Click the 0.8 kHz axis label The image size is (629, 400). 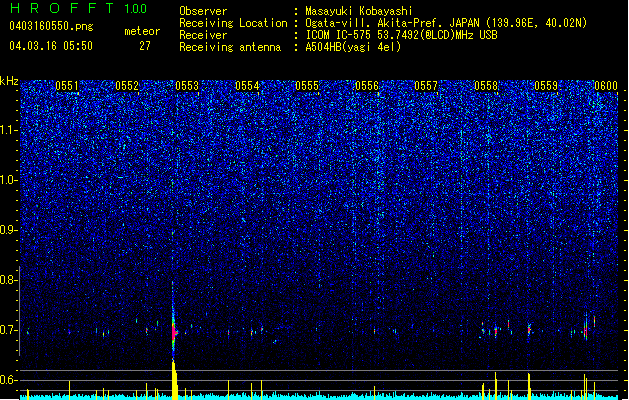(9, 280)
